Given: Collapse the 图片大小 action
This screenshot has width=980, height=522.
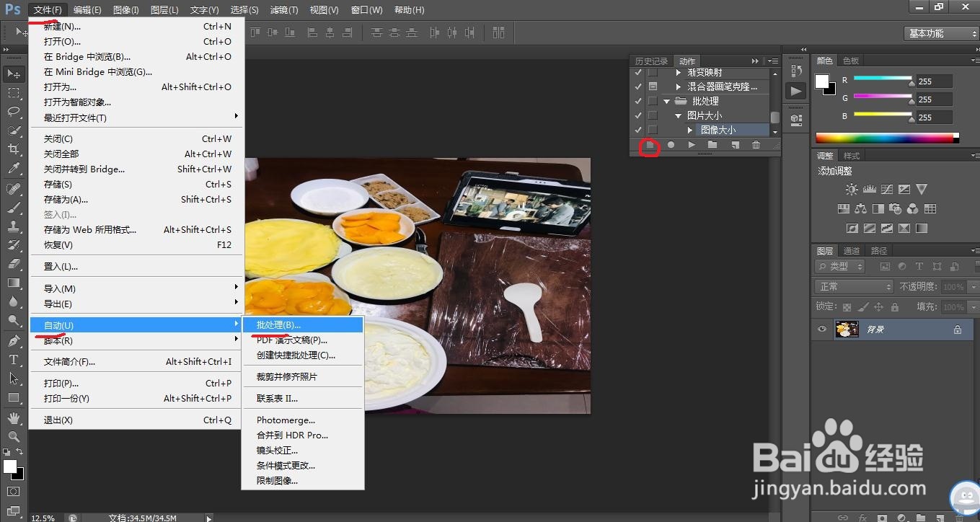Looking at the screenshot, I should coord(679,115).
